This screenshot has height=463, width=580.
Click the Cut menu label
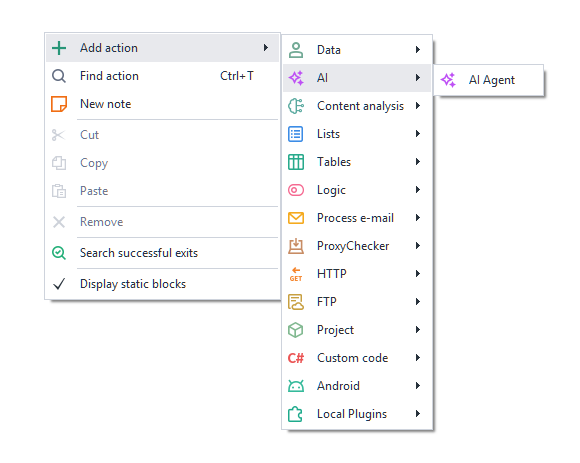pos(90,135)
